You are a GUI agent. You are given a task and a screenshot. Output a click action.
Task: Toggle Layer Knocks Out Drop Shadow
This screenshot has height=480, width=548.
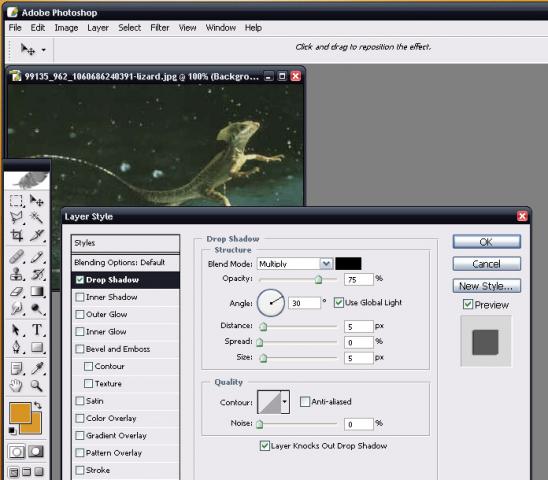265,446
